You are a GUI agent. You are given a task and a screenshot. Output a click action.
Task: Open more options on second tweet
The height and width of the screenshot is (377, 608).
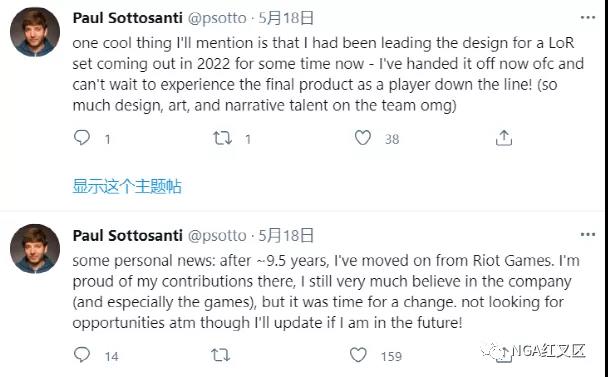[588, 235]
